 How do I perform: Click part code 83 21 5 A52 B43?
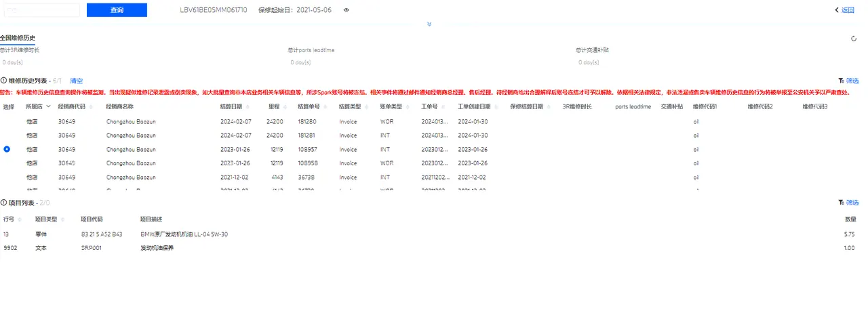point(102,234)
